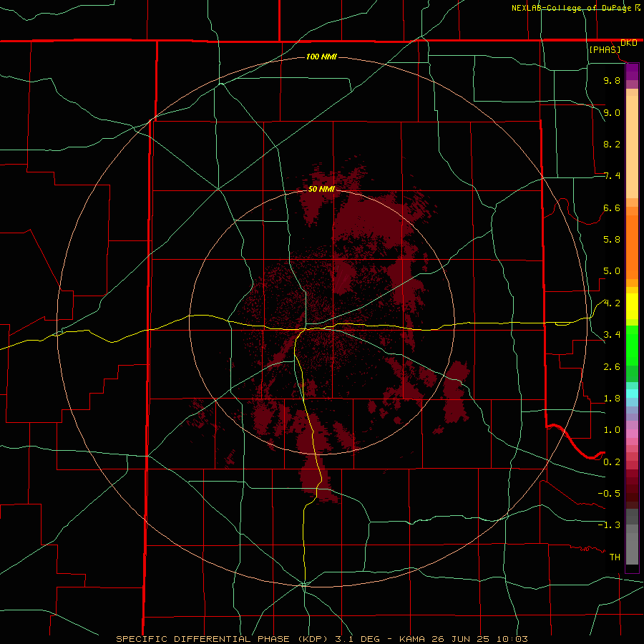Click the cyan color bar segment

pyautogui.click(x=632, y=394)
